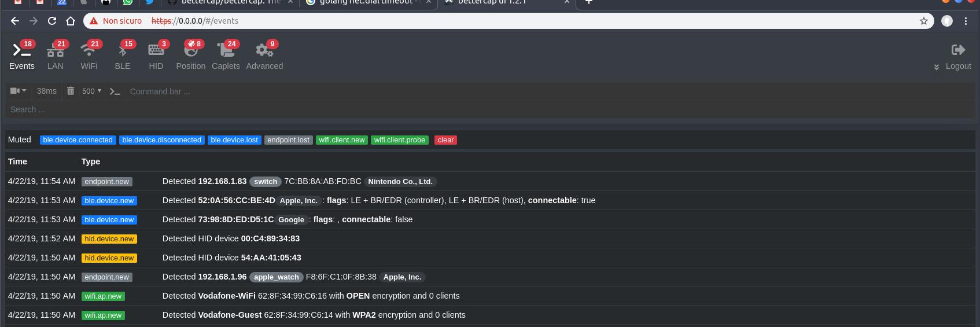Screen dimensions: 980x327
Task: Click Apple, Inc. badge on the 192.168.1.96 row
Action: tap(402, 277)
